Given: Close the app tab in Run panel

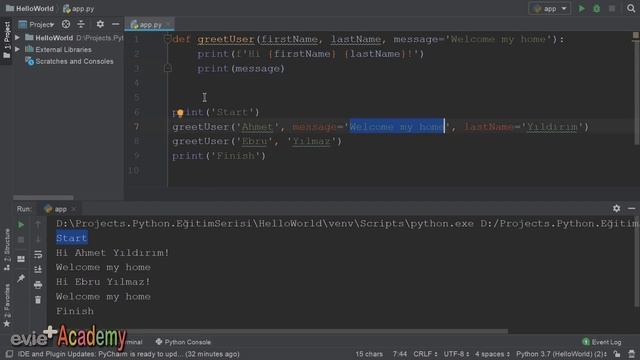Looking at the screenshot, I should [73, 209].
